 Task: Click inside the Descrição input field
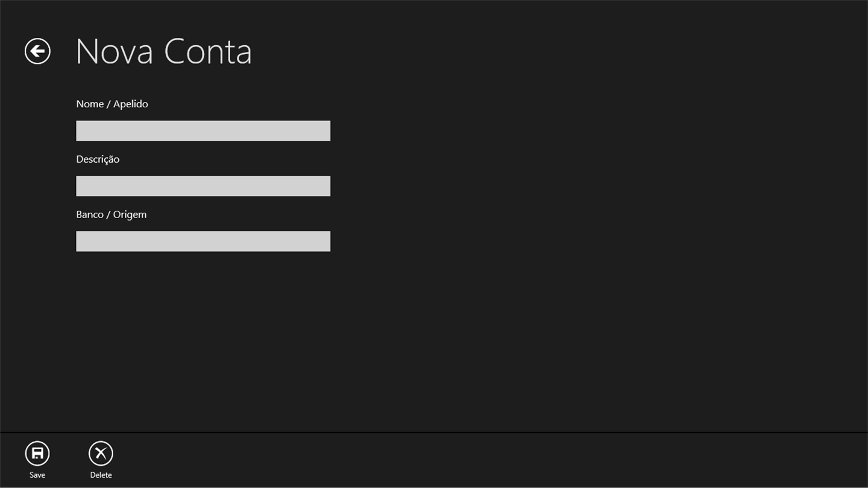[203, 186]
